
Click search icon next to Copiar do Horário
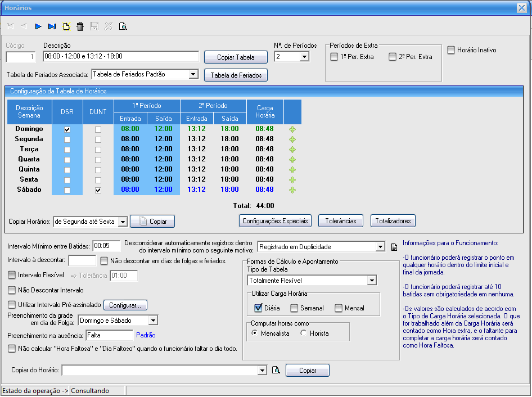(276, 370)
